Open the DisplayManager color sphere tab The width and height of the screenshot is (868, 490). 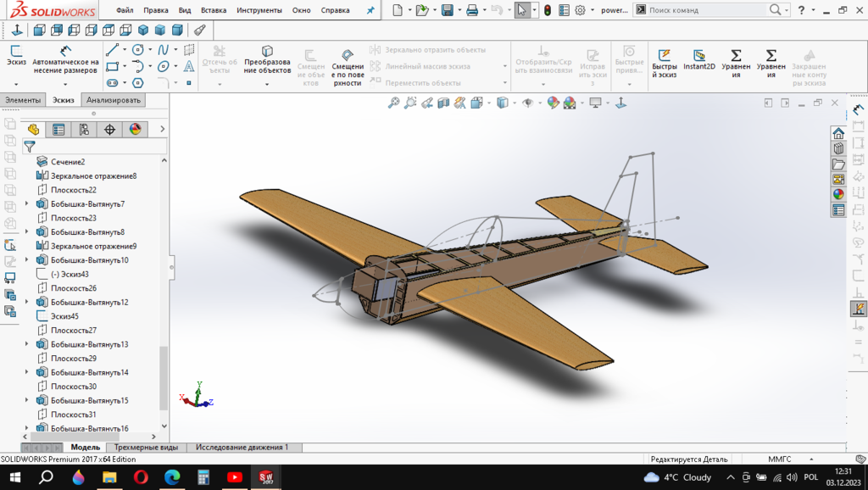click(134, 130)
